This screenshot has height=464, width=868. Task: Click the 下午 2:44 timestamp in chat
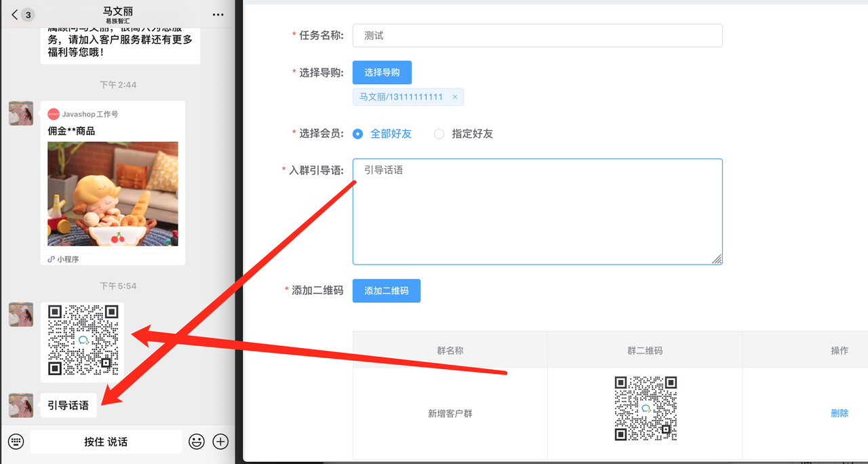[x=118, y=85]
